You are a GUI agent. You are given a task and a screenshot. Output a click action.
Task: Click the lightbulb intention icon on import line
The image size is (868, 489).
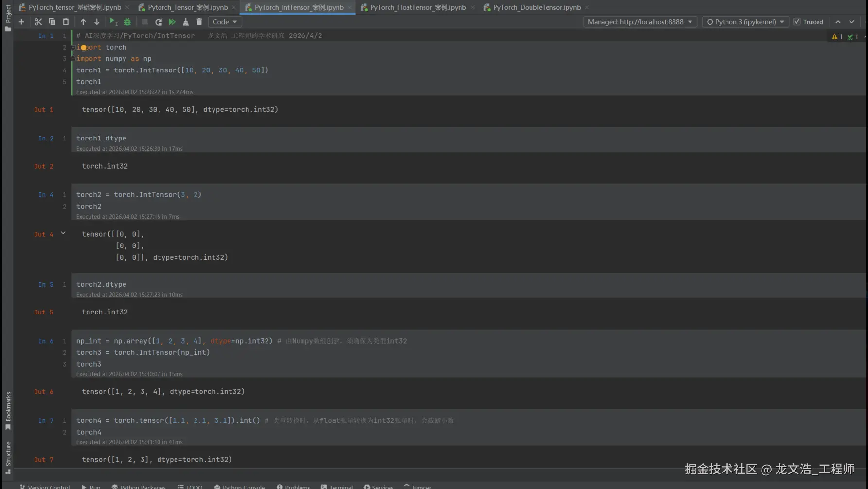84,48
